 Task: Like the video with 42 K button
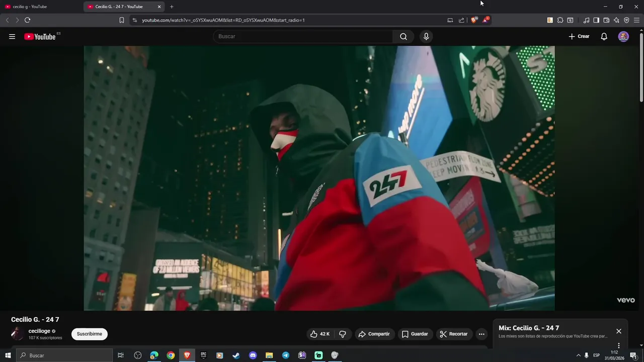point(319,334)
